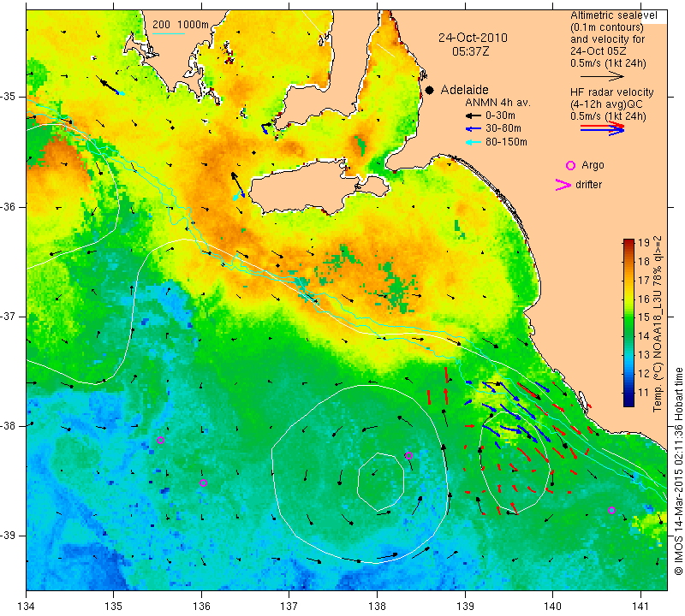Click the 'Argo' legend label

coord(593,165)
